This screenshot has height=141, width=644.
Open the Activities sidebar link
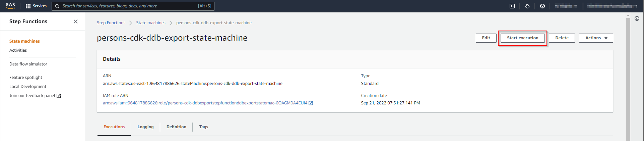(x=18, y=50)
